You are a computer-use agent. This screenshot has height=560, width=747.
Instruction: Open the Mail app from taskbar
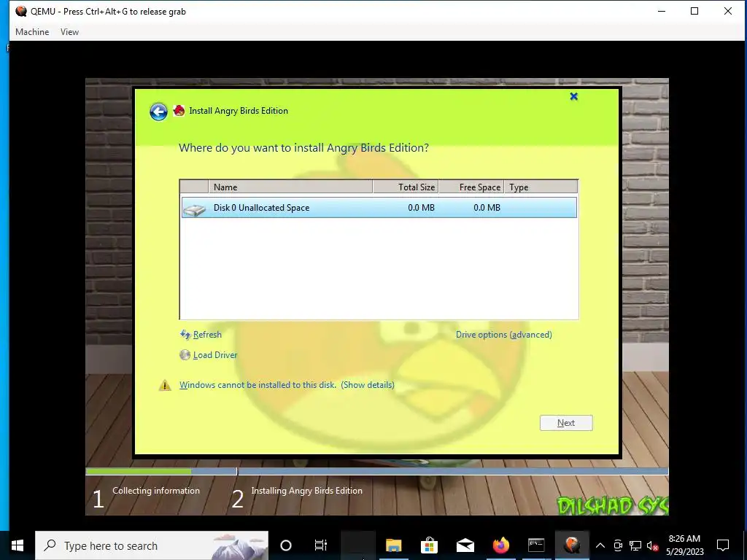[x=465, y=545]
